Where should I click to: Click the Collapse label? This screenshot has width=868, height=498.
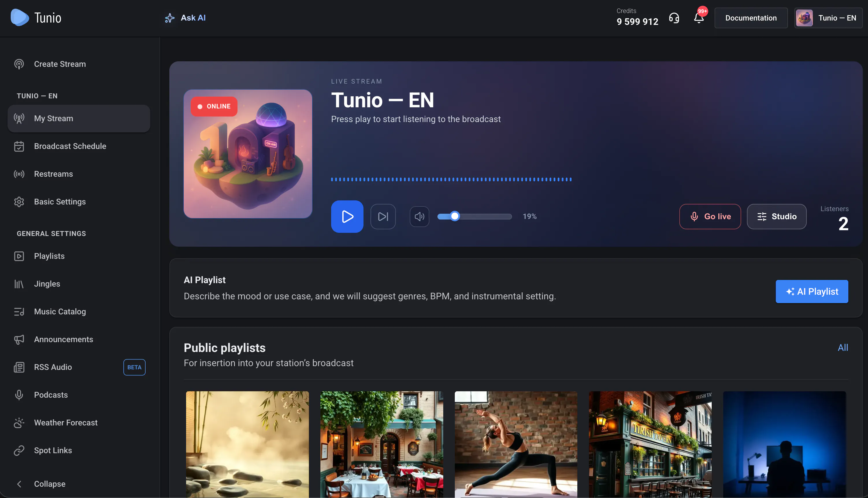click(x=49, y=484)
